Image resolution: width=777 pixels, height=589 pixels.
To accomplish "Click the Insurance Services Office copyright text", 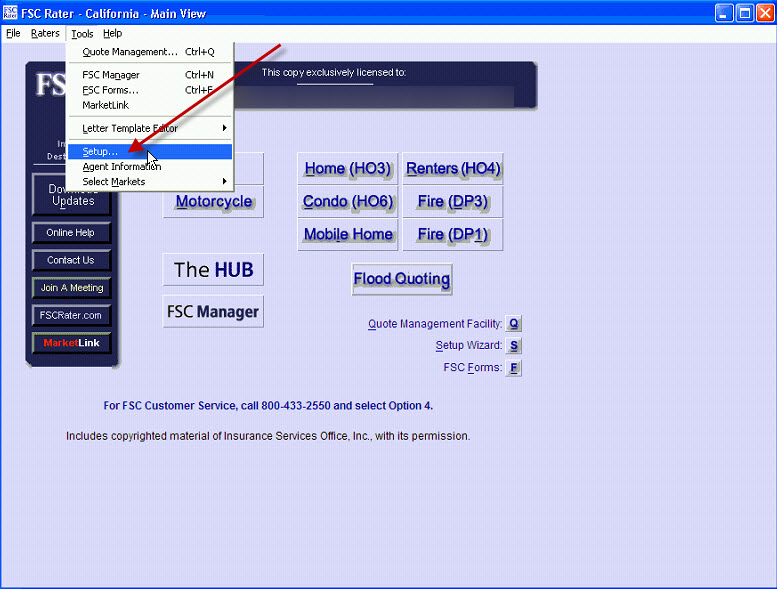I will [x=268, y=436].
